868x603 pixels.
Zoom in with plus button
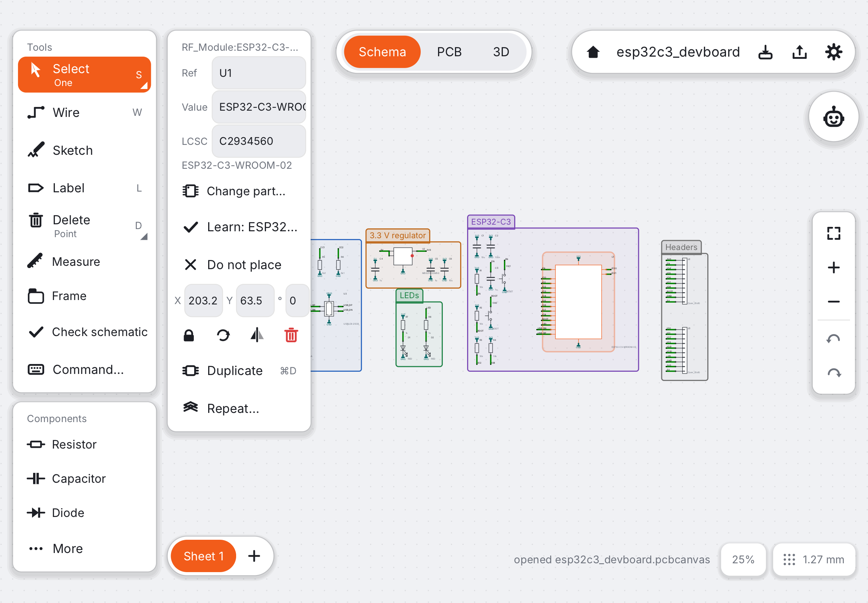(834, 268)
